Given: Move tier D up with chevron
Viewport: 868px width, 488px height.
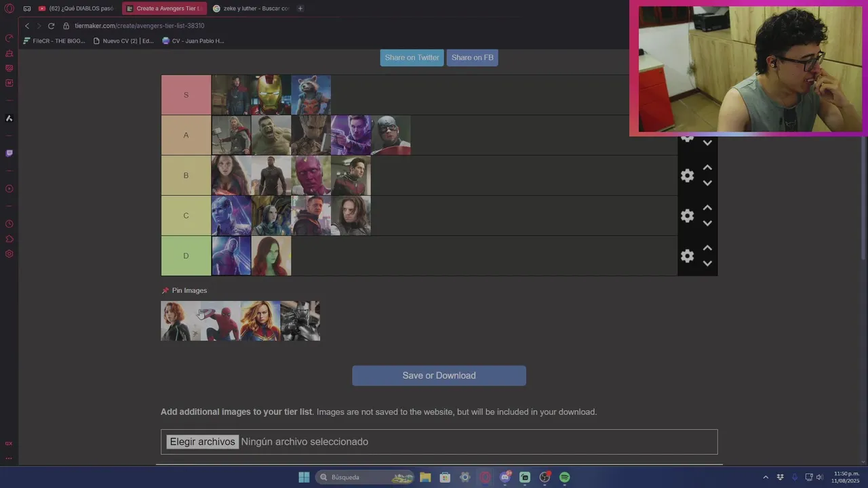Looking at the screenshot, I should click(707, 247).
